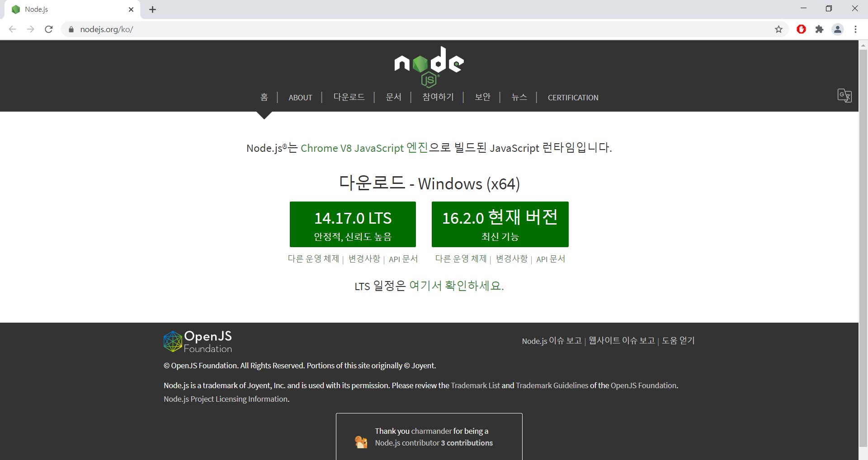Click the scrollbar up arrow
868x460 pixels.
[863, 45]
